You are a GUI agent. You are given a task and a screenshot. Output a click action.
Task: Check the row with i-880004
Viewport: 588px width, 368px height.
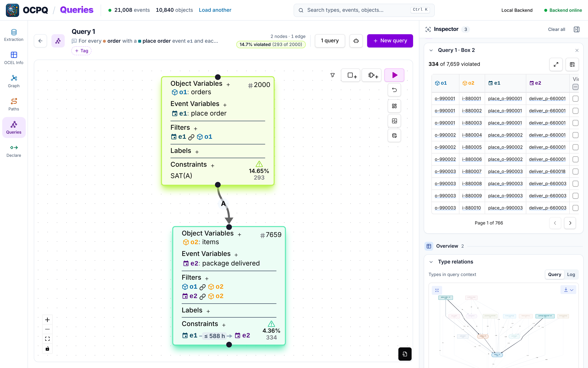[575, 135]
